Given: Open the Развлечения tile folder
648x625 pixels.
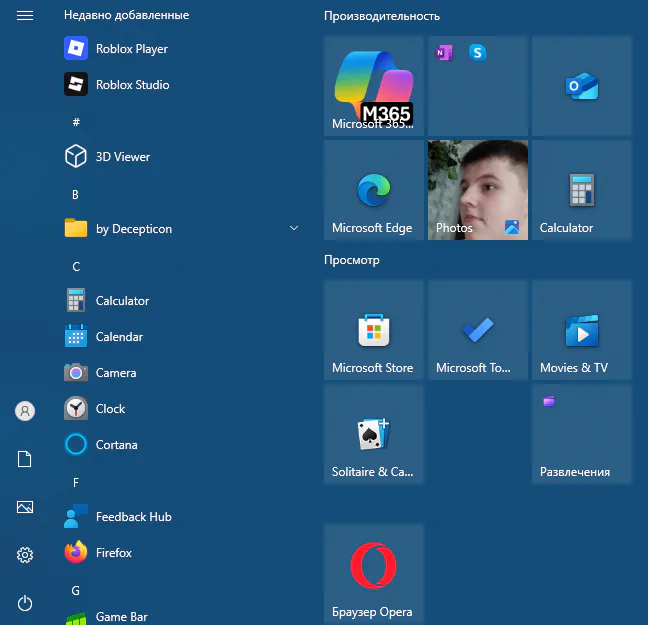Looking at the screenshot, I should pyautogui.click(x=582, y=434).
